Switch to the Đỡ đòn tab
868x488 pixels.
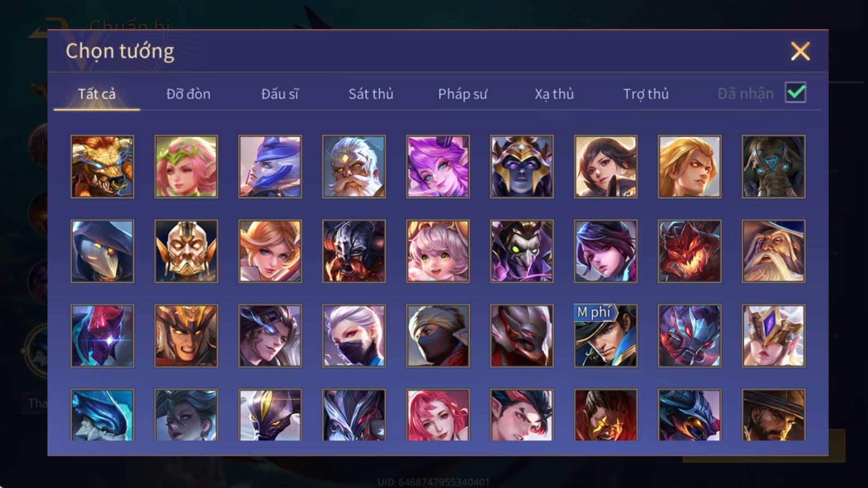tap(188, 94)
